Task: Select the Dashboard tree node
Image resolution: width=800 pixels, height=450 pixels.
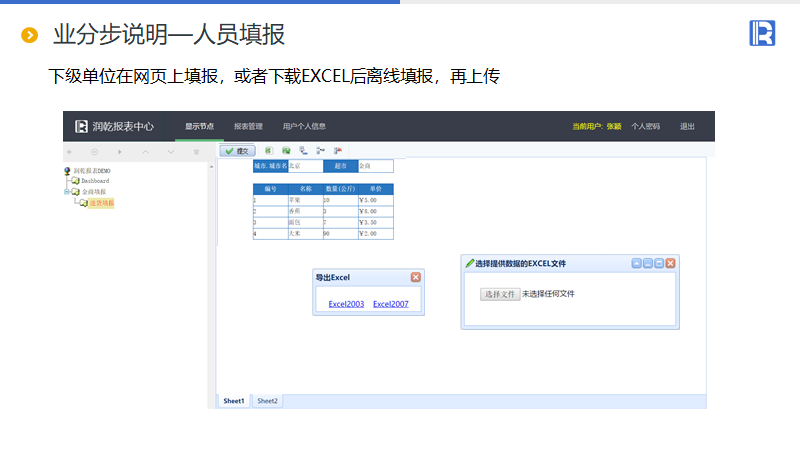Action: pyautogui.click(x=95, y=181)
